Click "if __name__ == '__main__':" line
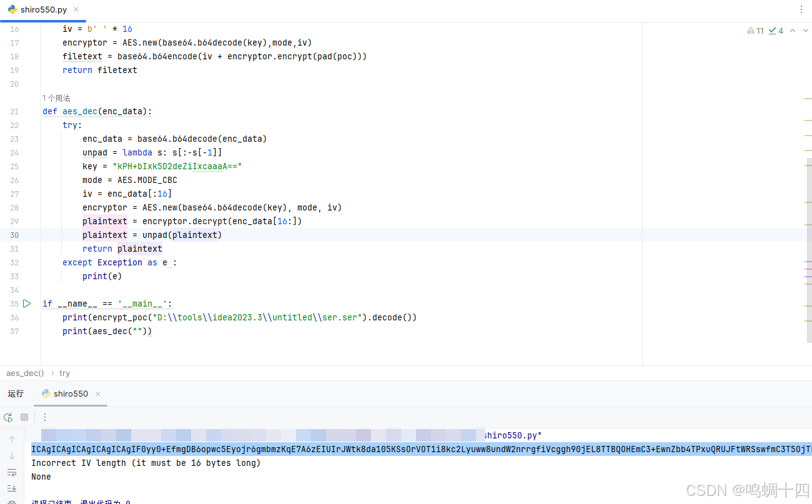Image resolution: width=812 pixels, height=504 pixels. click(107, 304)
